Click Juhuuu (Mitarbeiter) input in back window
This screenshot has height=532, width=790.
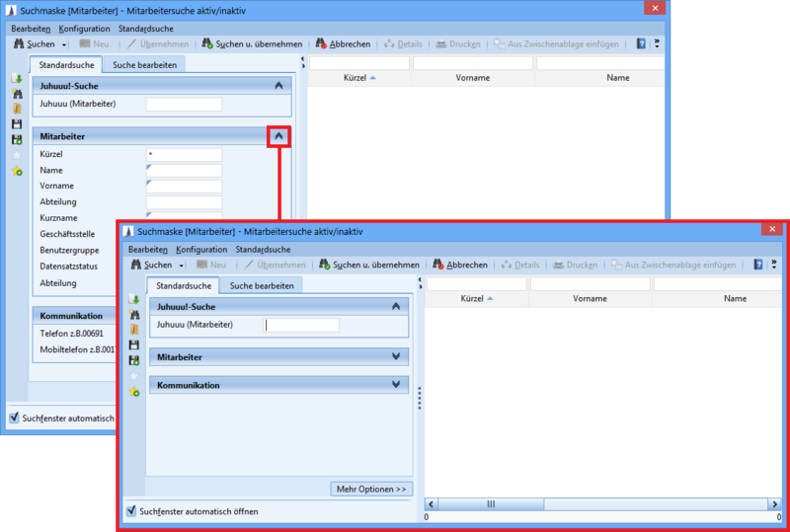click(x=184, y=105)
